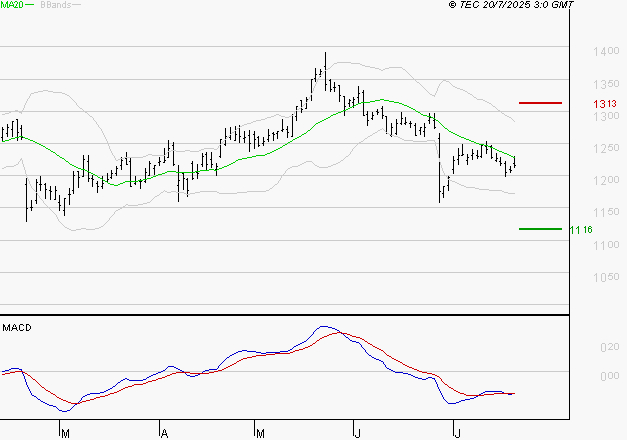The height and width of the screenshot is (440, 627).
Task: Click the 1250 price axis label
Action: pos(606,148)
